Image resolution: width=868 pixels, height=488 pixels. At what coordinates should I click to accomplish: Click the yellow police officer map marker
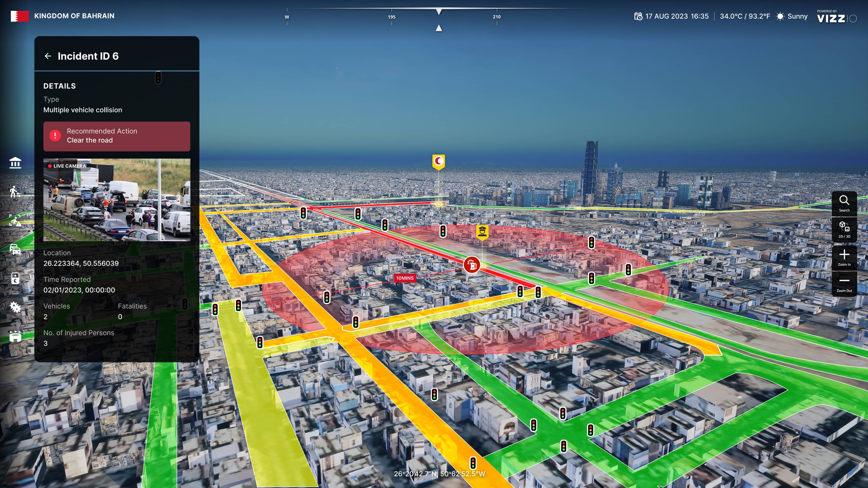coord(482,232)
